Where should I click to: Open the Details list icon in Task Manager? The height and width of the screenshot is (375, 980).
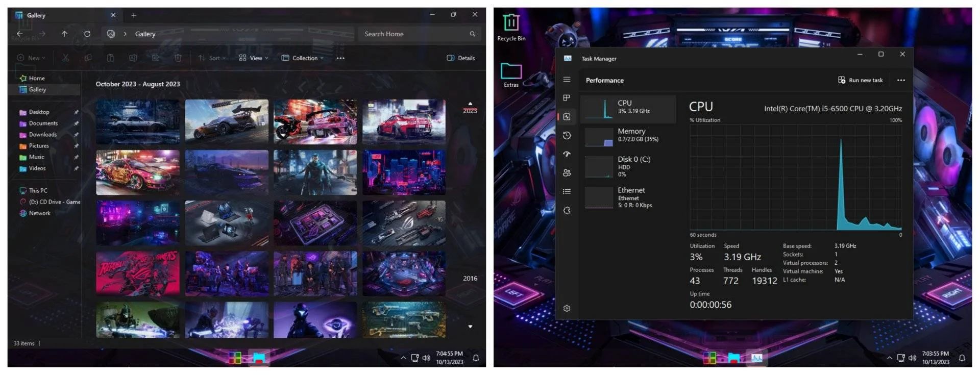pyautogui.click(x=567, y=191)
